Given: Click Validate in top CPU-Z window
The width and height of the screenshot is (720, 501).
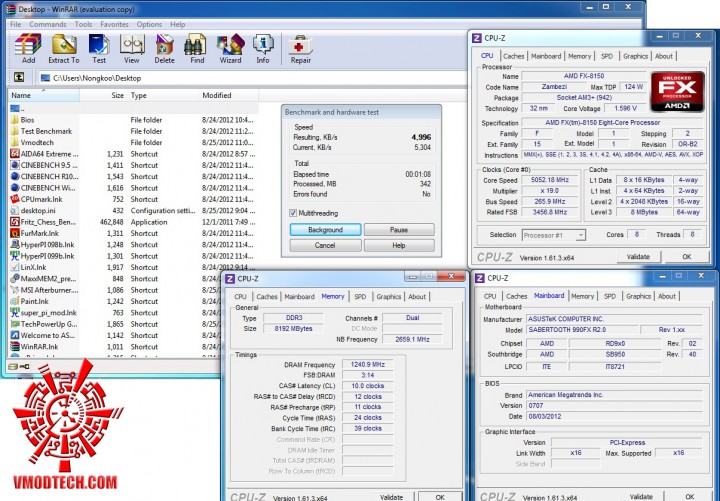Looking at the screenshot, I should tap(638, 257).
